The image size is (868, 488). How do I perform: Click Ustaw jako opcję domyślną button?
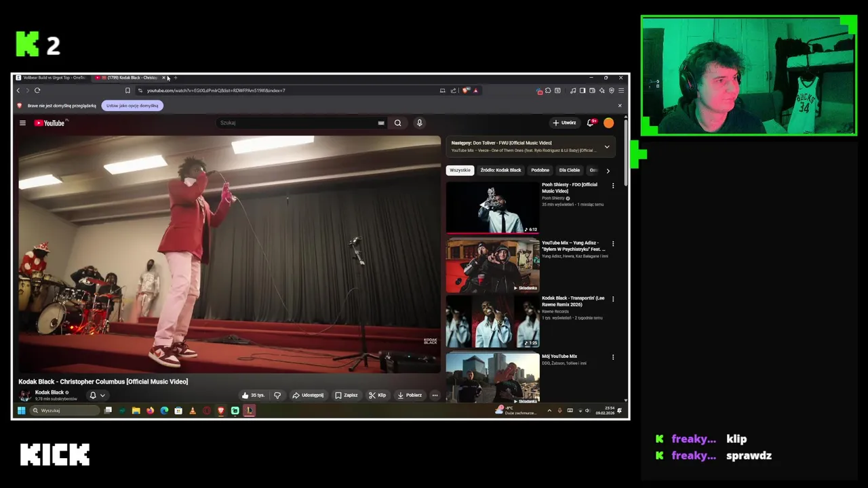point(132,106)
